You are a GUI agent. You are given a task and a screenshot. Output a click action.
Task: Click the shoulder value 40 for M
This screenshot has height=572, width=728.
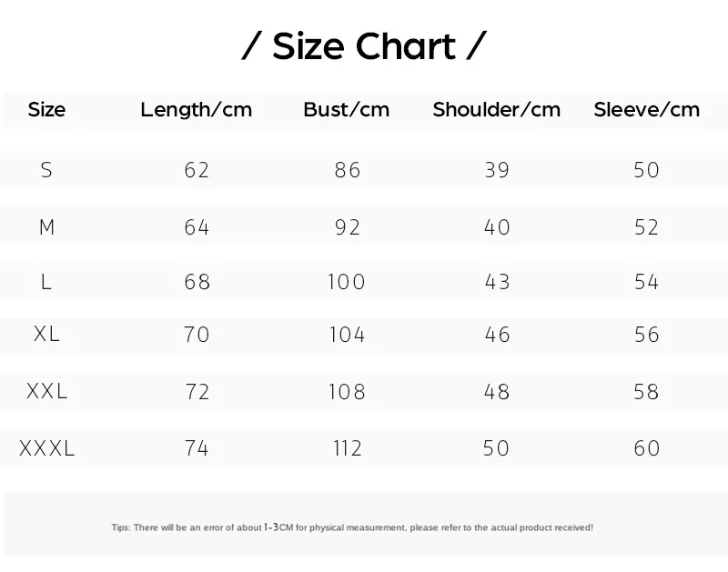497,227
